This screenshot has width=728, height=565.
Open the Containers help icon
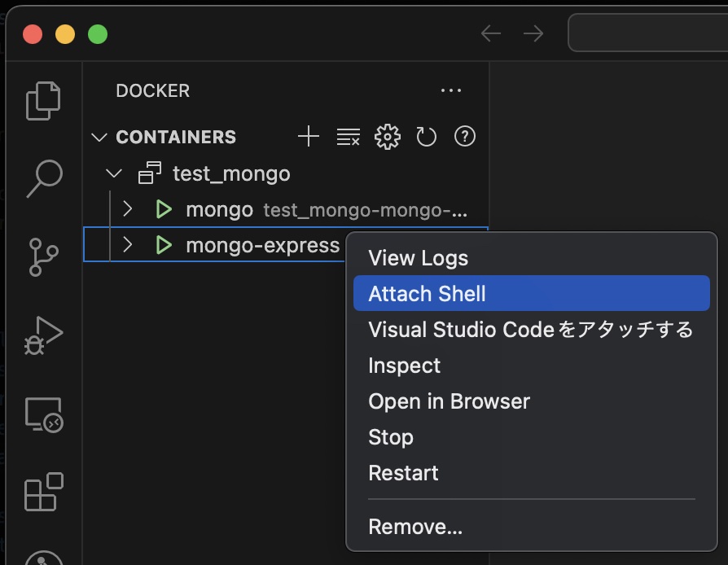click(465, 137)
